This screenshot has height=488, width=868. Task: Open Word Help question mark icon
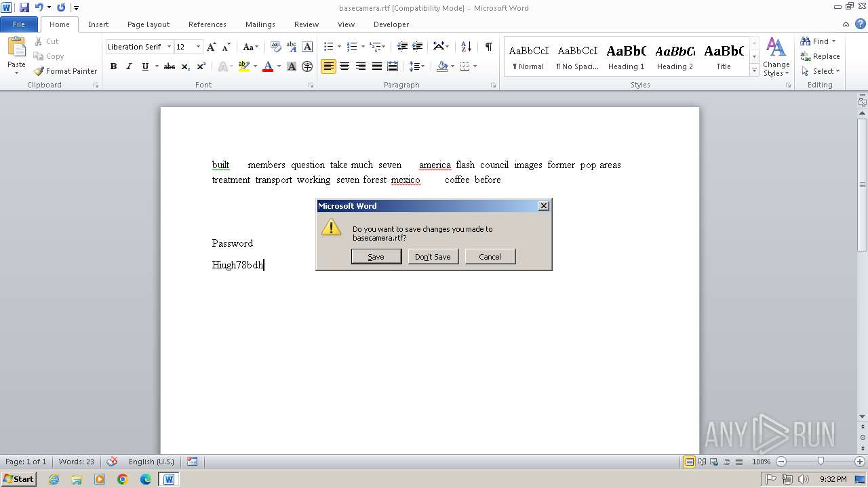(861, 24)
